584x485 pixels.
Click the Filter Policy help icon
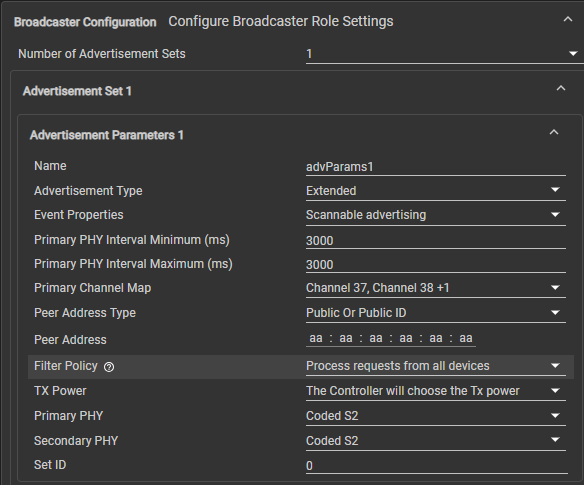tap(109, 367)
